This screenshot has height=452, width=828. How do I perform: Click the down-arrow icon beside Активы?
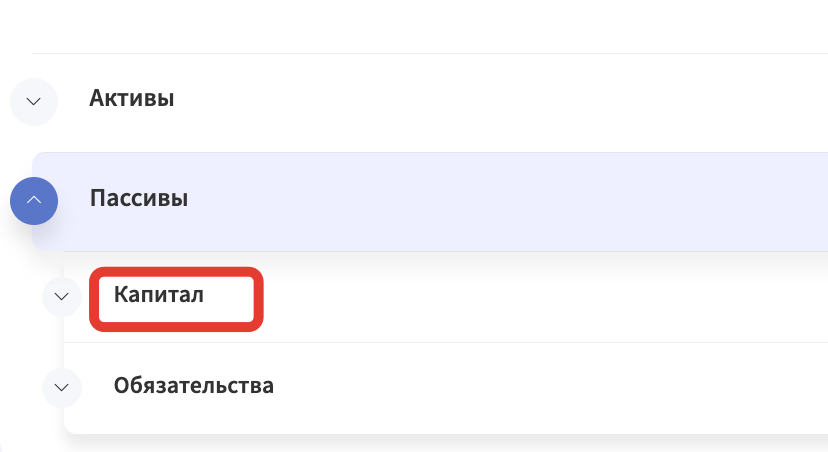tap(34, 102)
